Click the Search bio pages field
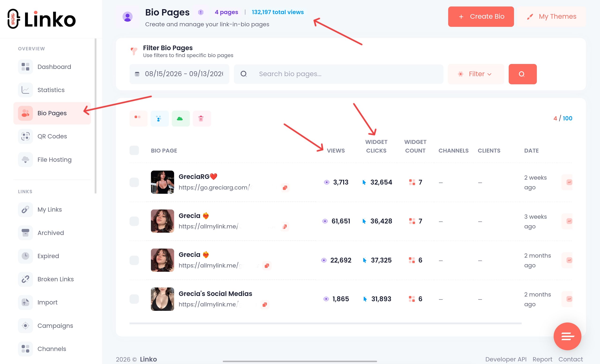The image size is (600, 364). pos(338,74)
